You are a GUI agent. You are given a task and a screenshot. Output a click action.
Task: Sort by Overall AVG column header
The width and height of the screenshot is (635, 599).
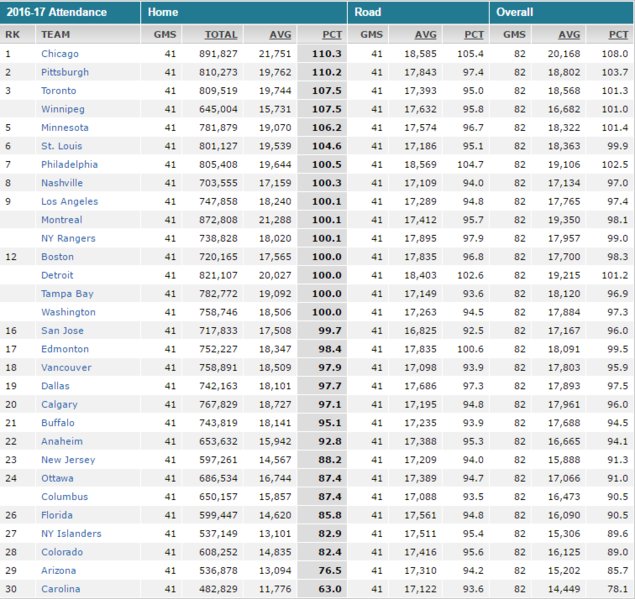569,35
